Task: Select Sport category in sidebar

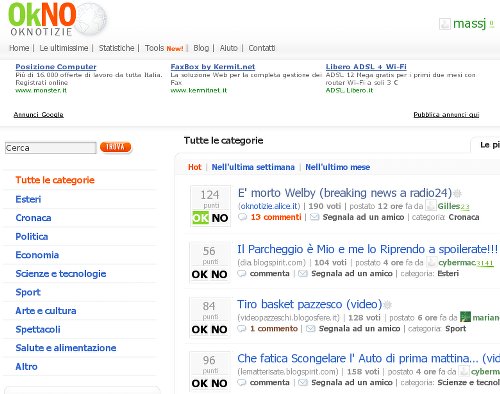Action: 28,292
